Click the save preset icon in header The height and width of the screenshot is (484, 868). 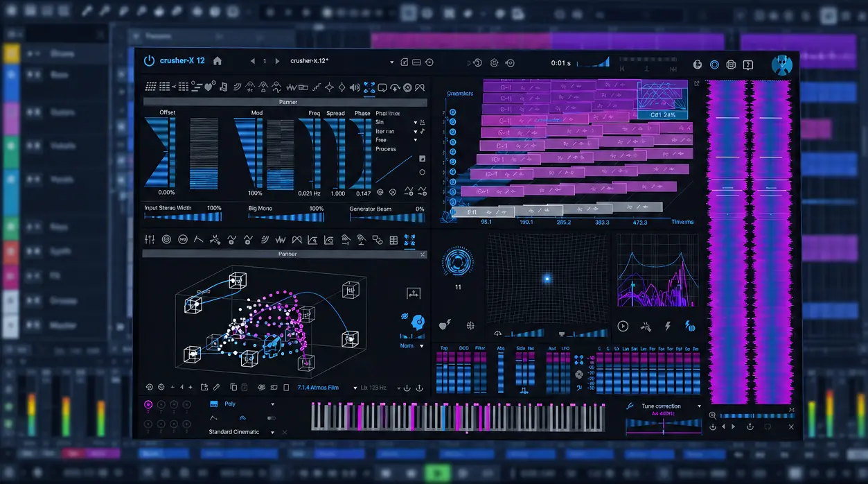tap(404, 62)
